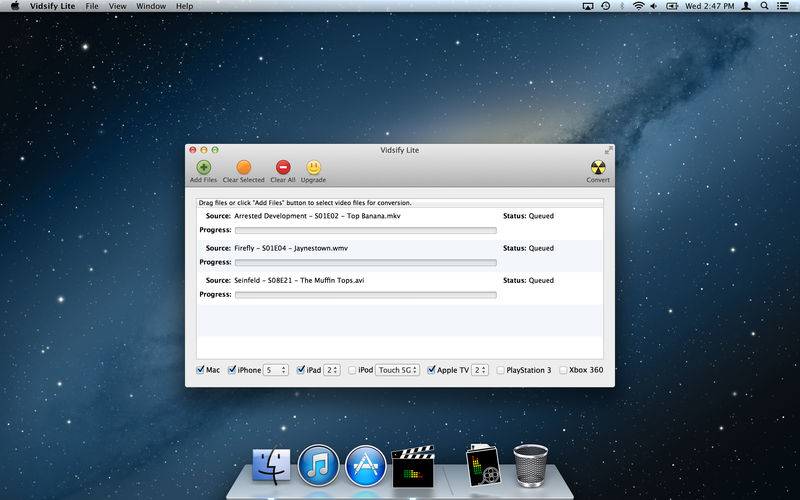Click the orange Clear Selected icon

[x=244, y=167]
